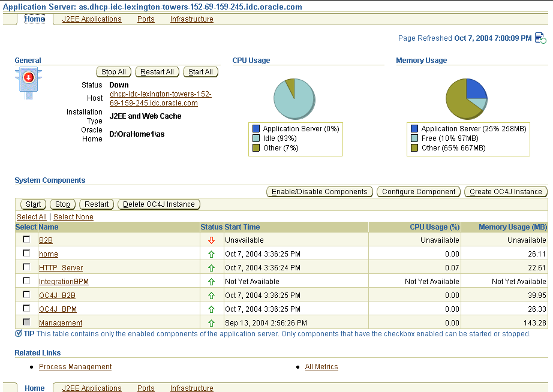Open the Management component link
The width and height of the screenshot is (553, 392).
coord(61,323)
